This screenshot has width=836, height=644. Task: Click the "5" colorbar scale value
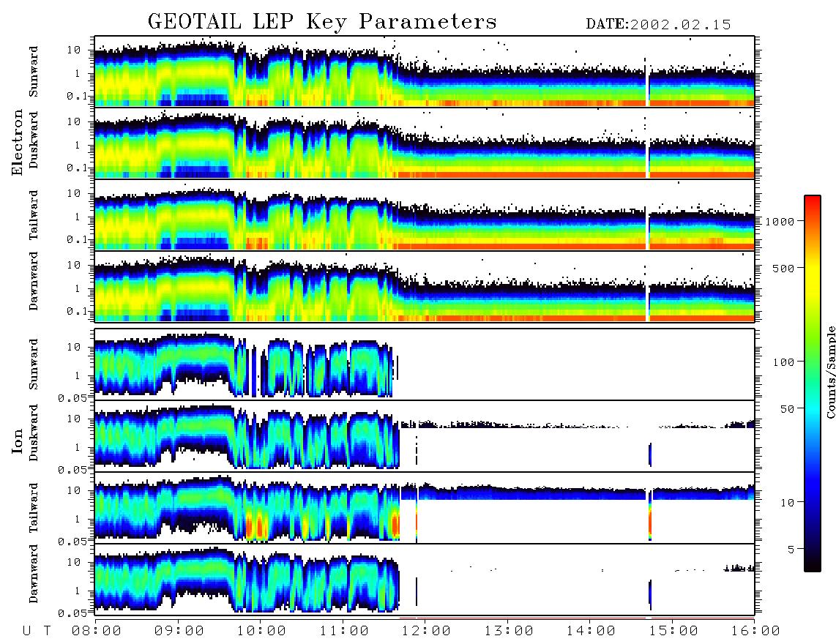pyautogui.click(x=791, y=549)
